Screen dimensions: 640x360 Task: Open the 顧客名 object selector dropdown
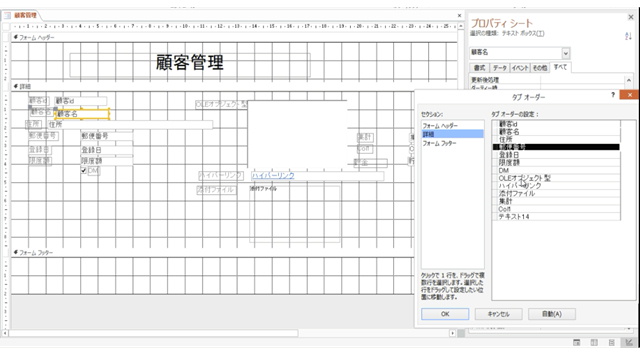(x=566, y=53)
